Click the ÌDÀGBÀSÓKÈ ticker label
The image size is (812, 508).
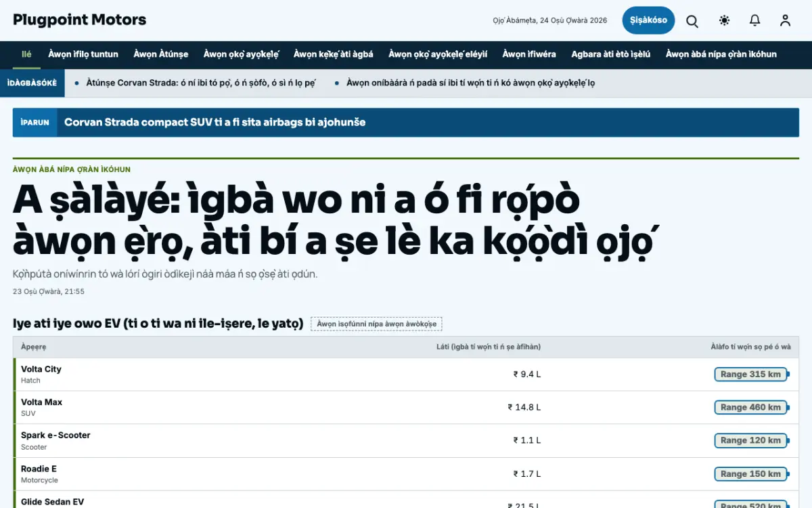[x=32, y=83]
